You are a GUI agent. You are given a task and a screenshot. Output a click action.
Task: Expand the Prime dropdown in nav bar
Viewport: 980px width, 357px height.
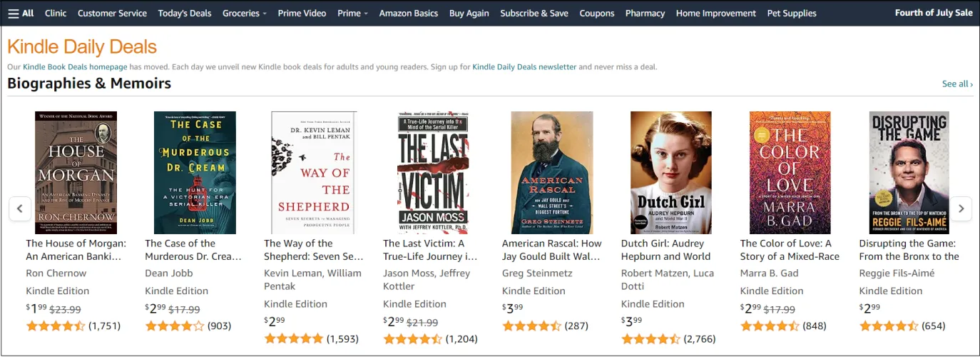(352, 13)
